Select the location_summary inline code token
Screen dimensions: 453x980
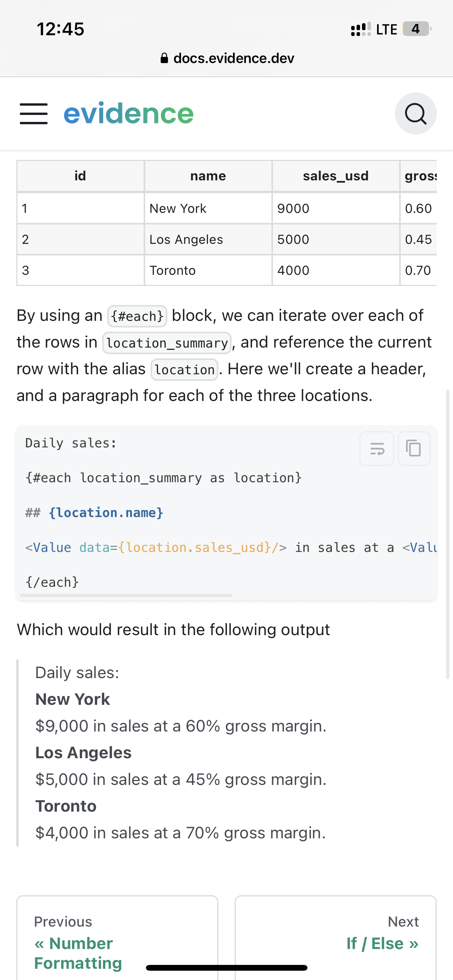(167, 343)
